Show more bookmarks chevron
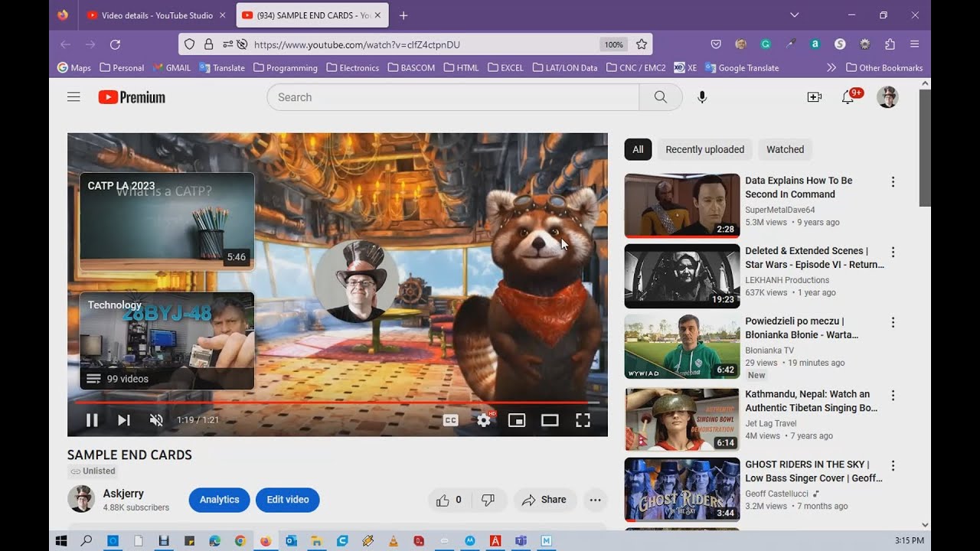Viewport: 980px width, 551px height. click(x=831, y=67)
